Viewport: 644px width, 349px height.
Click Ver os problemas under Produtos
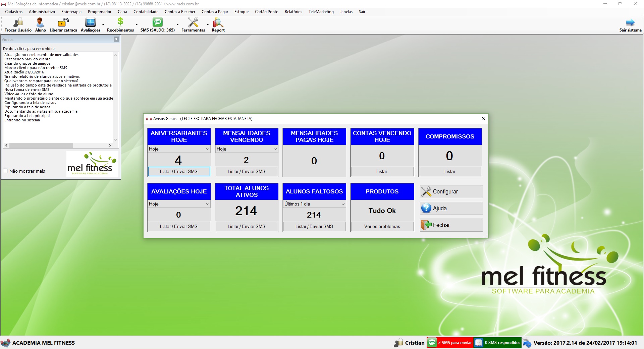click(382, 227)
